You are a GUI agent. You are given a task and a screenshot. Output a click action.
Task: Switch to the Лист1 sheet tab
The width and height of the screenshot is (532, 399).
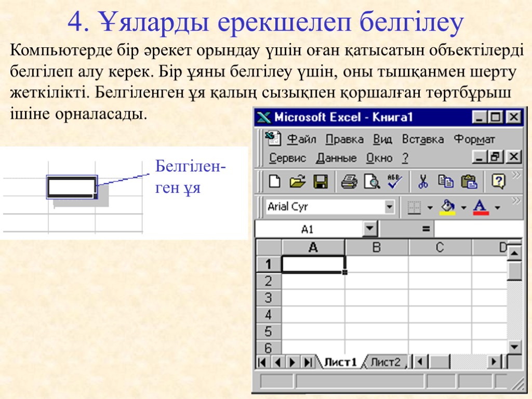click(x=340, y=362)
